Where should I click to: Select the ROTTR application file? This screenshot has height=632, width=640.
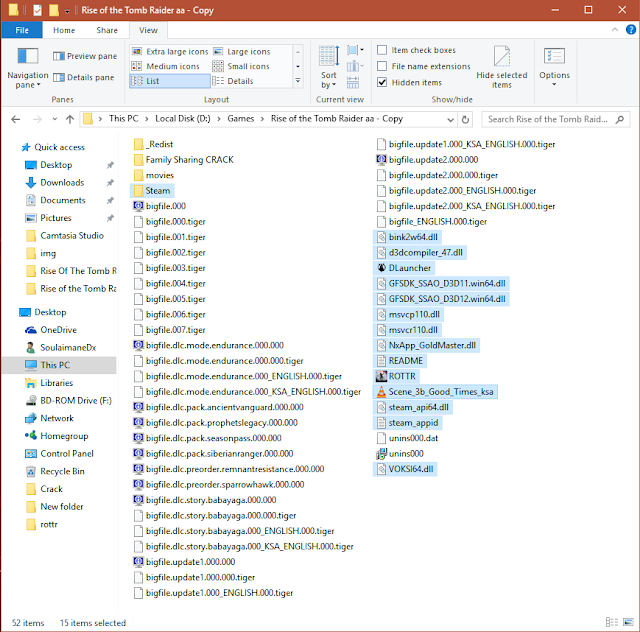click(x=396, y=376)
